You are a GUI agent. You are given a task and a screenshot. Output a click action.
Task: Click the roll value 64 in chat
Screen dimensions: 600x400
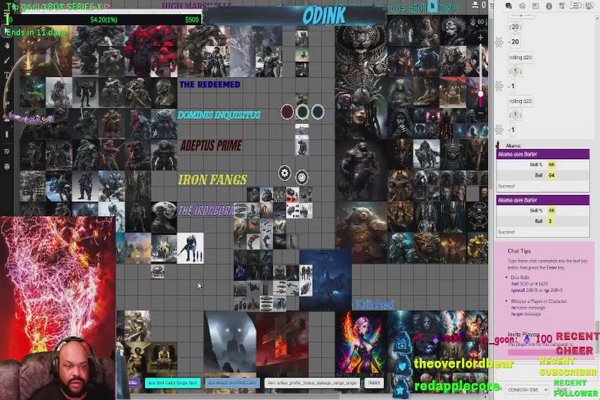click(x=551, y=175)
